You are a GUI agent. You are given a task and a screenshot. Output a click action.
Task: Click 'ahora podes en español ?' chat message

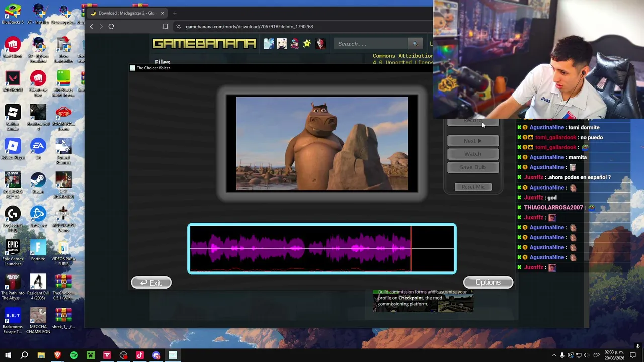(x=579, y=177)
